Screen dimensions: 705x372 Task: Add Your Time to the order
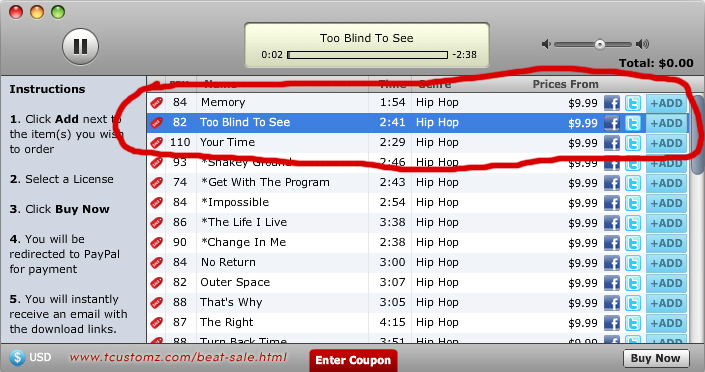666,143
